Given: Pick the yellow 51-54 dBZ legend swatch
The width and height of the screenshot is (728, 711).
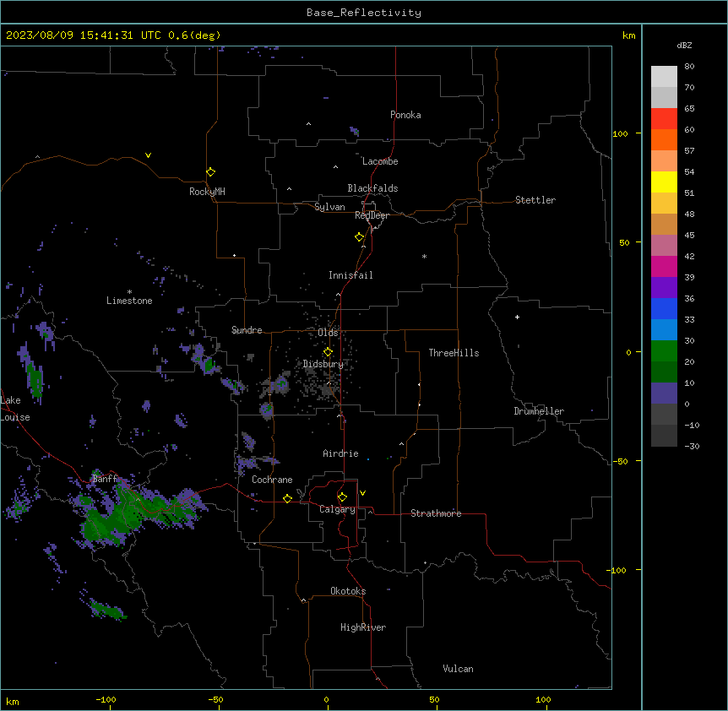Looking at the screenshot, I should point(664,182).
